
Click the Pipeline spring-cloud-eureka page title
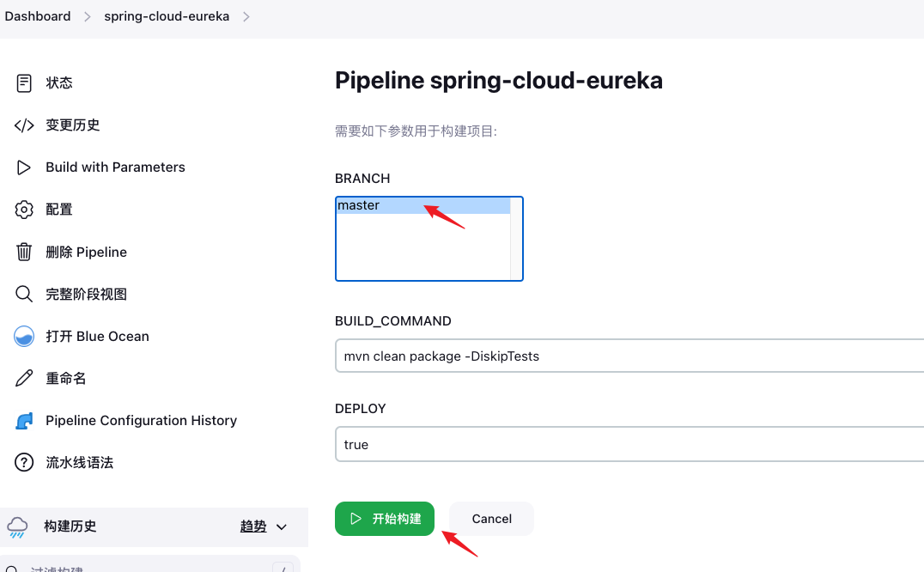click(499, 81)
